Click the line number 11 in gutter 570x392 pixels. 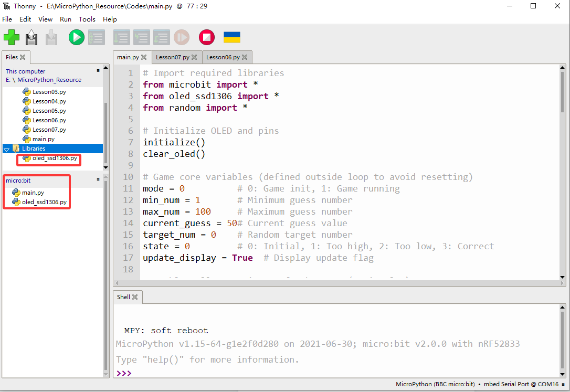pos(128,188)
